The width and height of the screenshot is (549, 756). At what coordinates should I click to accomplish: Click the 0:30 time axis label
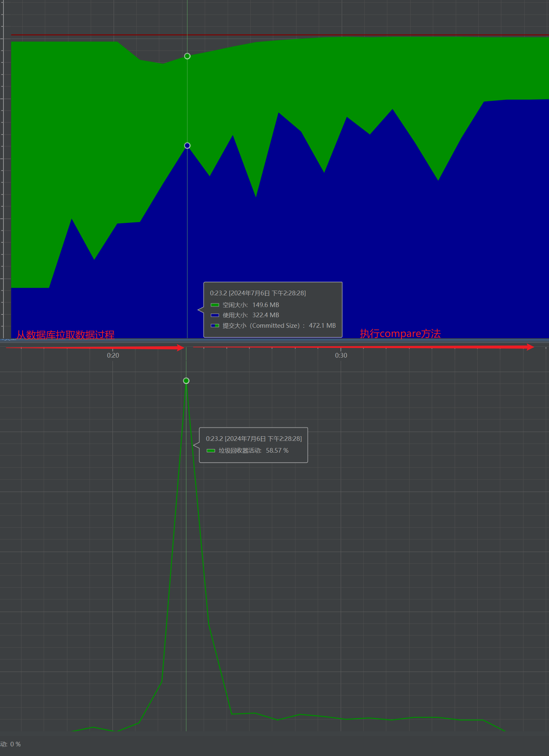coord(341,355)
